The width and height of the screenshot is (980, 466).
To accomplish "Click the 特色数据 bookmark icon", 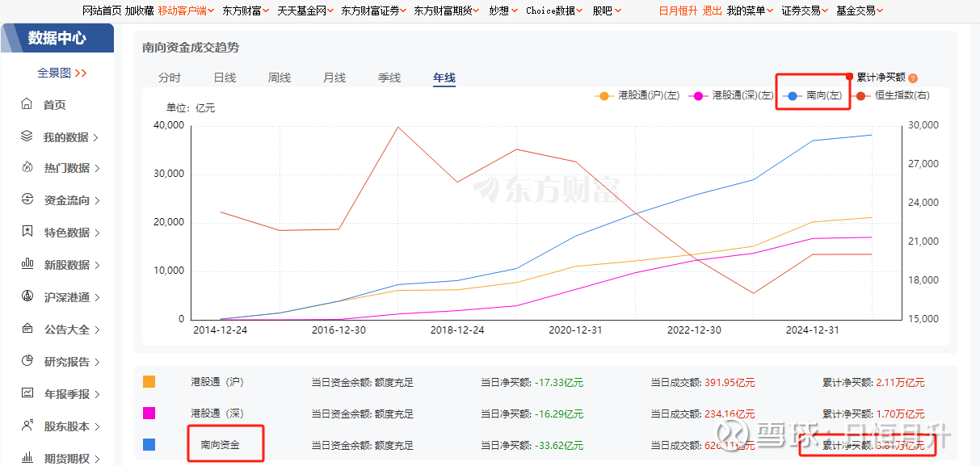I will [27, 232].
